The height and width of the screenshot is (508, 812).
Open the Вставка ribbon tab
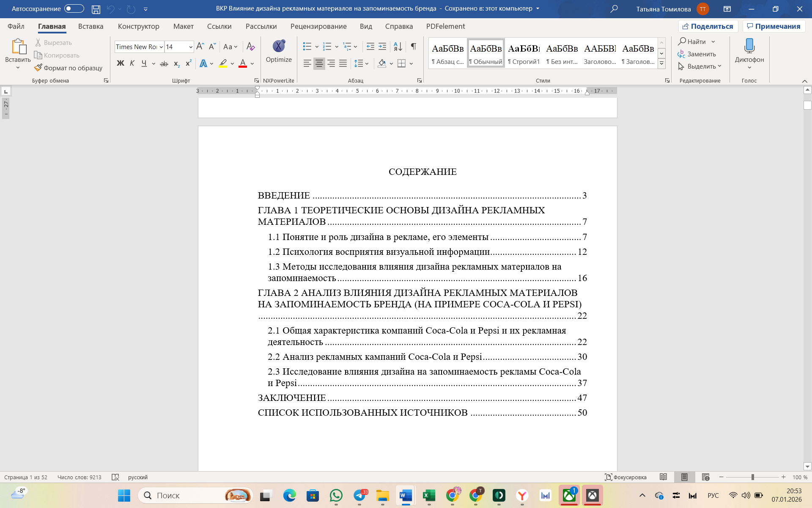[x=91, y=26]
